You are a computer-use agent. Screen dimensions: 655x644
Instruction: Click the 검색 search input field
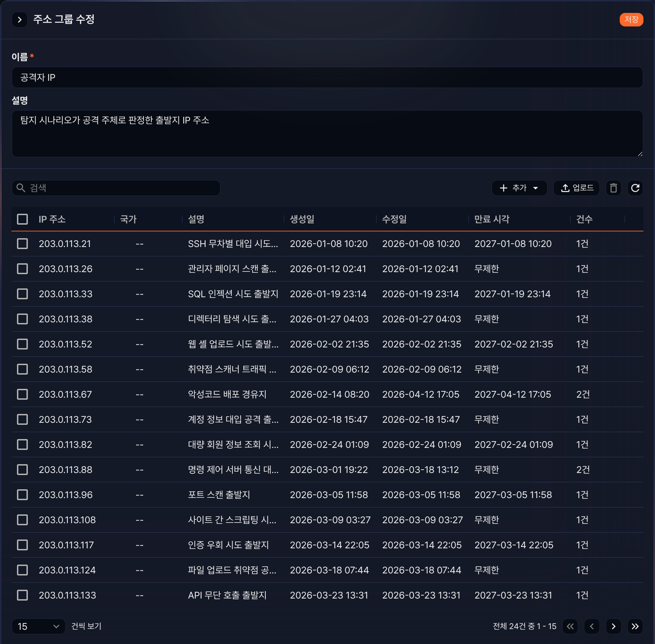116,188
